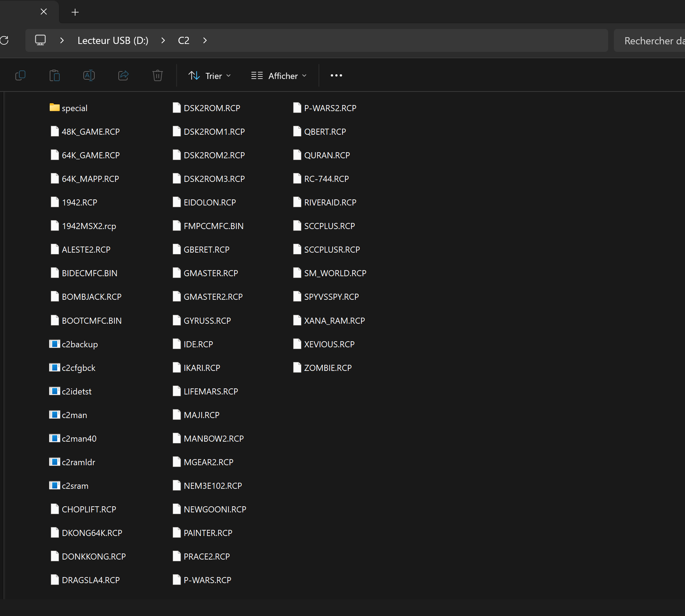Viewport: 685px width, 616px height.
Task: Click the file icon of P-WARS.RCP
Action: [x=177, y=580]
